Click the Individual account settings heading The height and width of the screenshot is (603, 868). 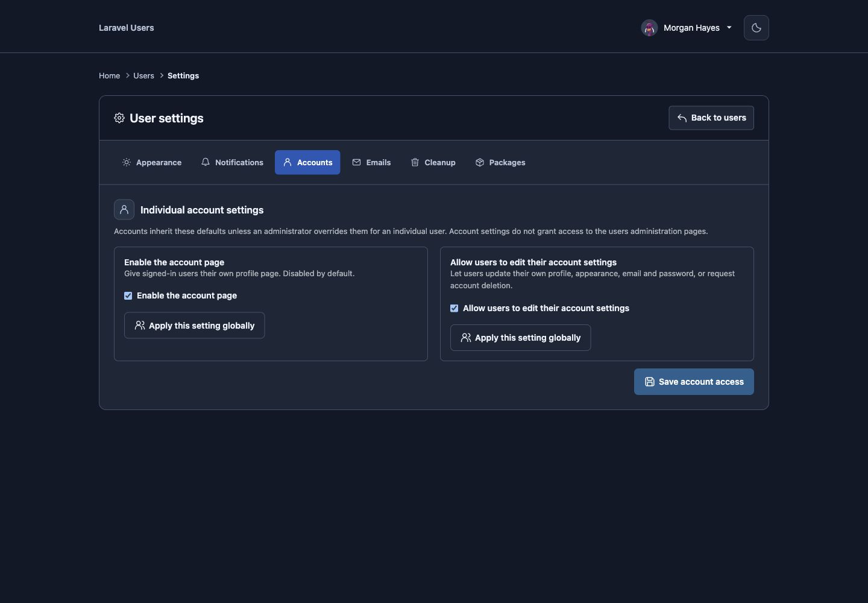(x=202, y=210)
